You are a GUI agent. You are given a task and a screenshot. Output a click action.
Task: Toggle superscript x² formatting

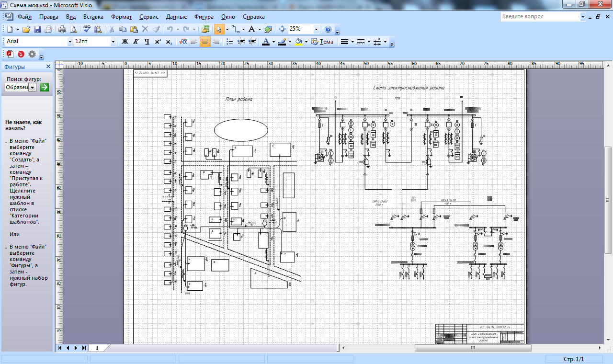point(158,42)
